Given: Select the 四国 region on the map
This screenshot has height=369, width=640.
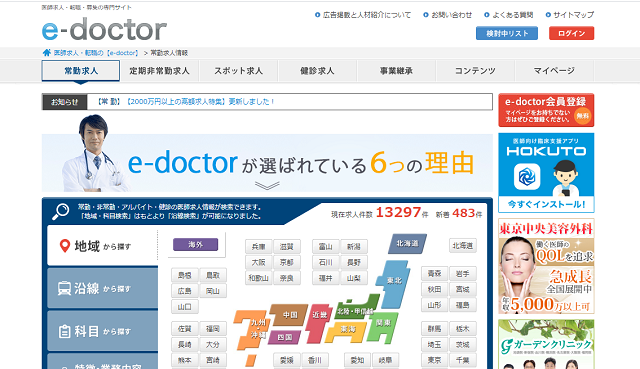Looking at the screenshot, I should click(284, 337).
